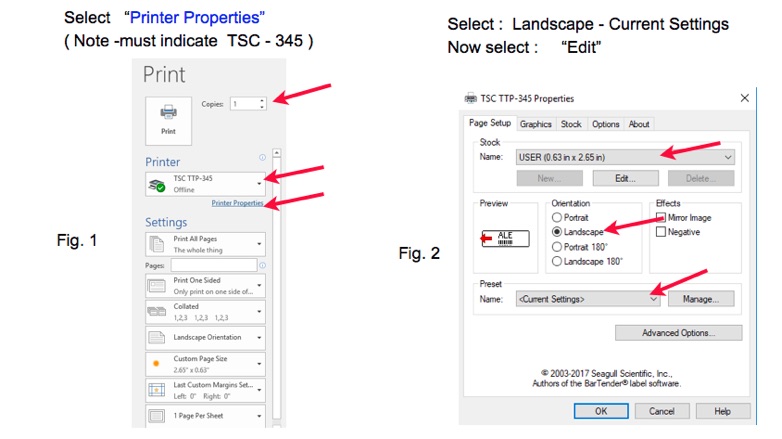Click Cancel in the Properties dialog
782x439 pixels.
coord(661,411)
